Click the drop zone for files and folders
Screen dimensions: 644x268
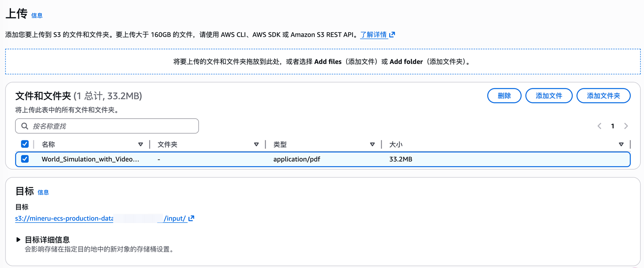pos(323,62)
